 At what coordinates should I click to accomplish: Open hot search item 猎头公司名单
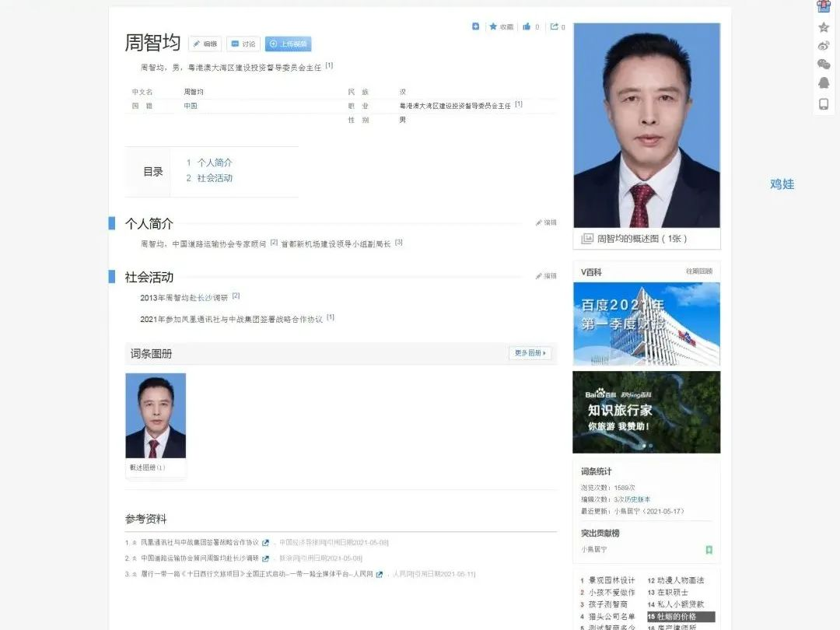coord(612,617)
